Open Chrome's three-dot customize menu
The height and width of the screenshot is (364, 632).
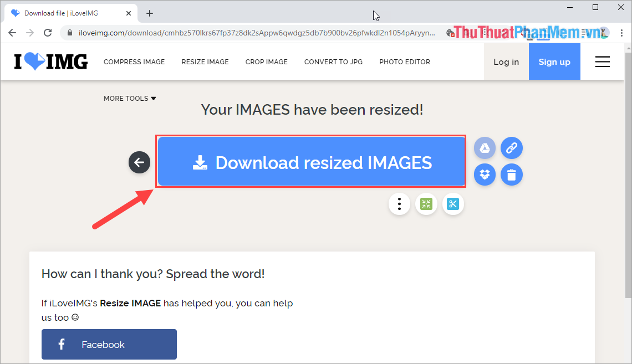[x=621, y=33]
